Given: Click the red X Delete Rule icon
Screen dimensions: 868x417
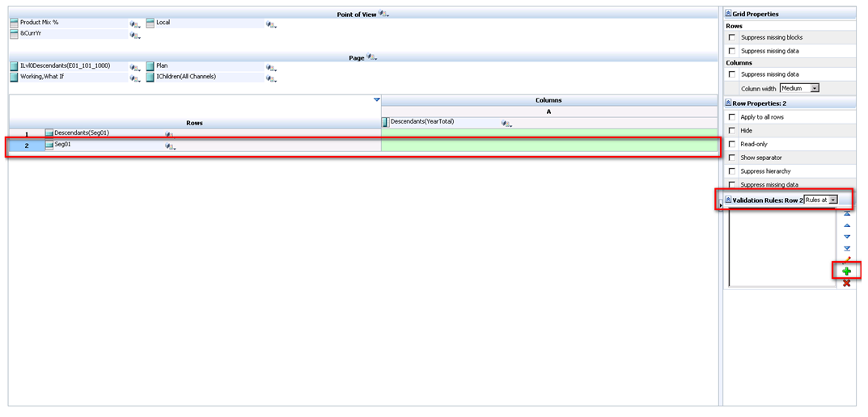Looking at the screenshot, I should (x=846, y=283).
